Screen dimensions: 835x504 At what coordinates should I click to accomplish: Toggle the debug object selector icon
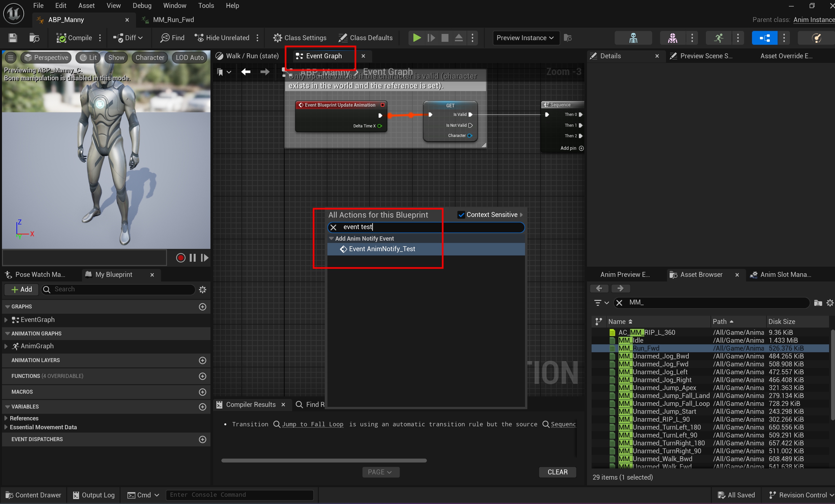click(568, 38)
